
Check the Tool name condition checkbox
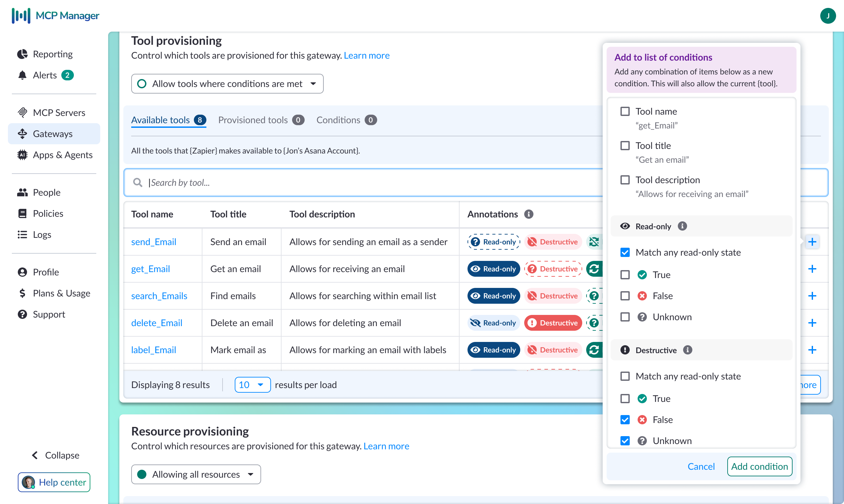pos(625,111)
